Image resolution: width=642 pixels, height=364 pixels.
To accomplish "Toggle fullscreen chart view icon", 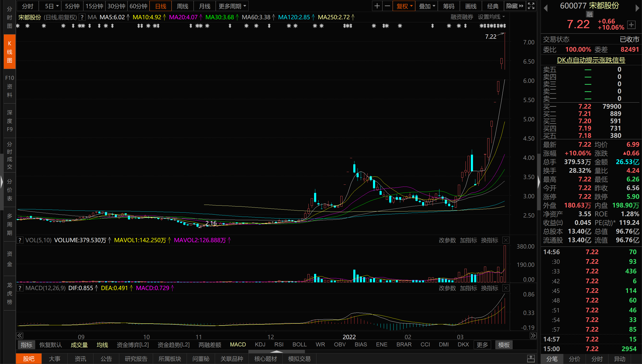I will click(531, 6).
